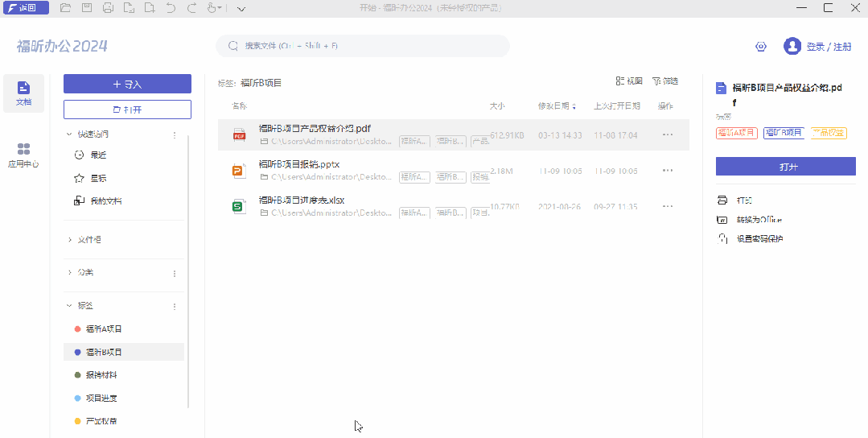Click the new blank page icon in toolbar
868x438 pixels.
pos(150,8)
